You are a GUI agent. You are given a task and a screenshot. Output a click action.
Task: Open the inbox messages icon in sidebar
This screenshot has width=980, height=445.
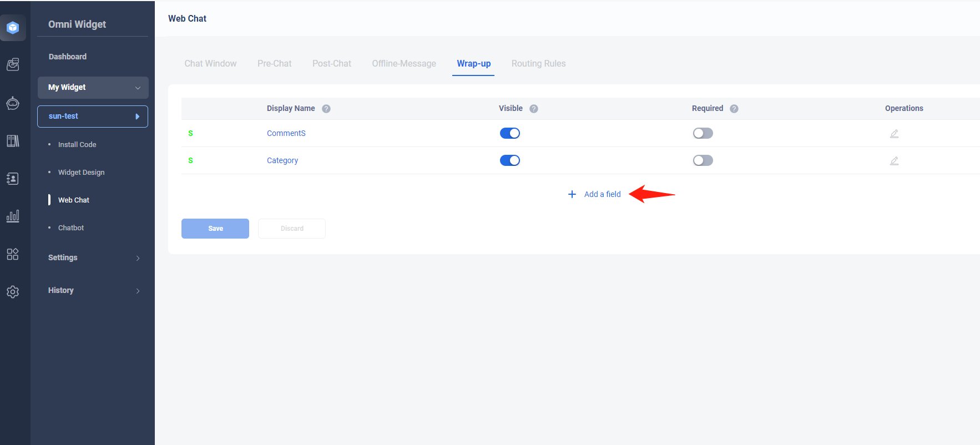tap(13, 65)
